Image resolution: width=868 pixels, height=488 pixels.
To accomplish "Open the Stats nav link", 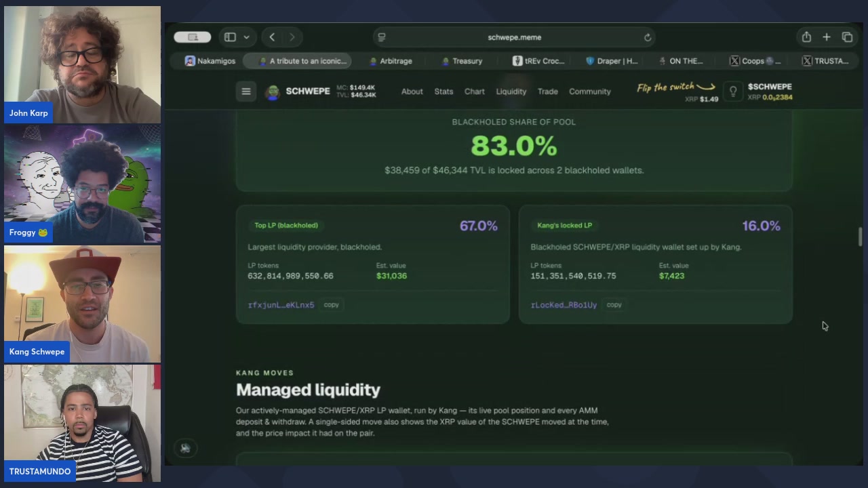I will (443, 91).
